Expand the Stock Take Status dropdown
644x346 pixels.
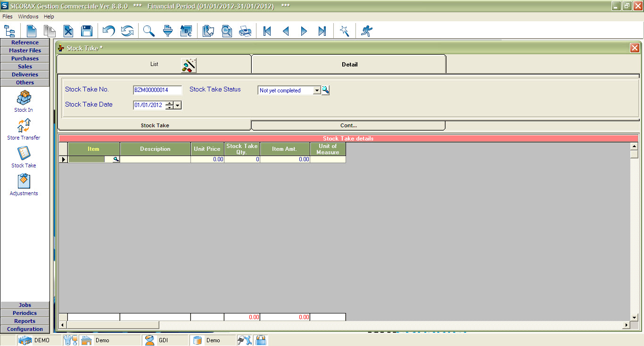click(317, 91)
